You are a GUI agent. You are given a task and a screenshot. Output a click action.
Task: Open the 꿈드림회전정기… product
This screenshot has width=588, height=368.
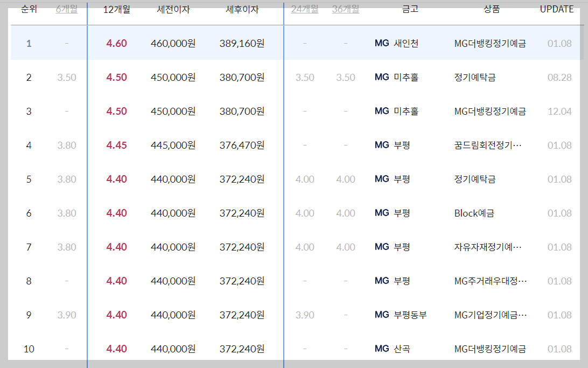(x=488, y=145)
